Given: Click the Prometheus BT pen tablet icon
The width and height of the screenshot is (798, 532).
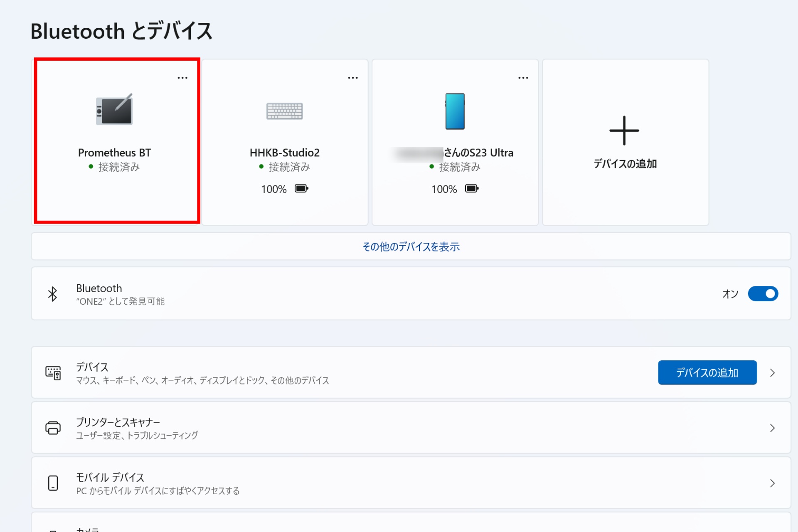Looking at the screenshot, I should tap(114, 109).
